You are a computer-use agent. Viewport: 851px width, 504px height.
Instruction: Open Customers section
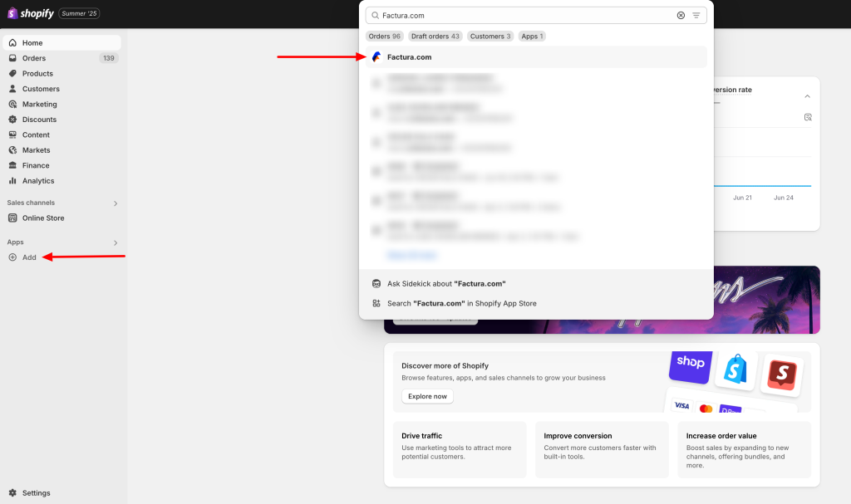61,89
